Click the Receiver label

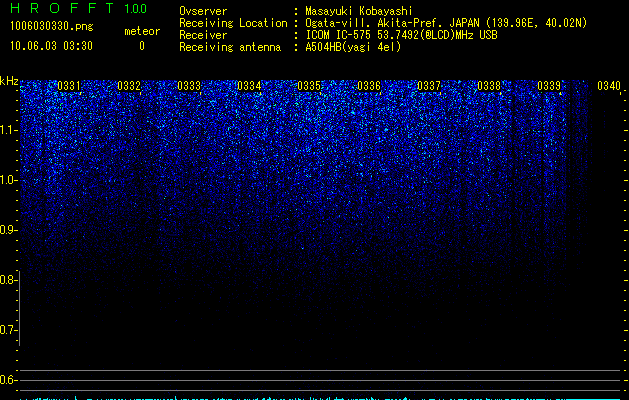(x=203, y=35)
